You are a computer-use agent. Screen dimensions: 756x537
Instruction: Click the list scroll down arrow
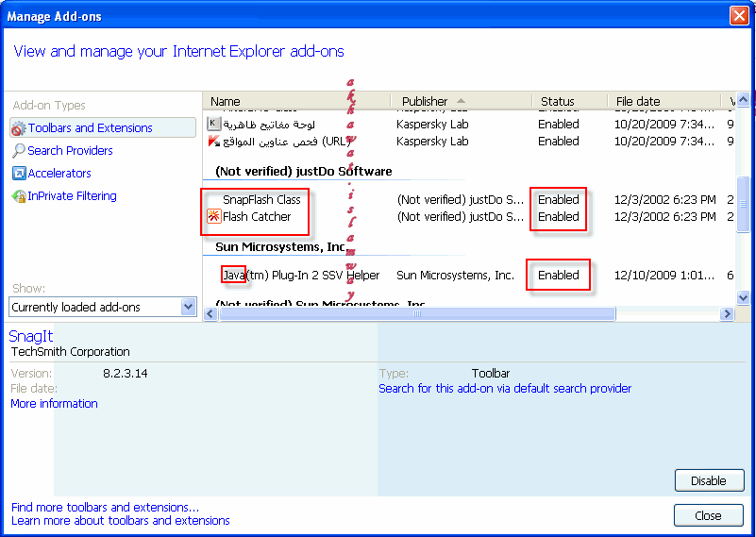click(x=744, y=298)
